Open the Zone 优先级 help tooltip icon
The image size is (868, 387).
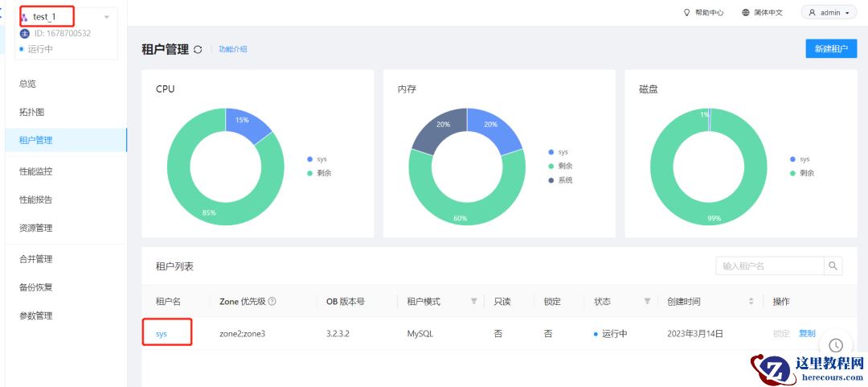point(272,302)
